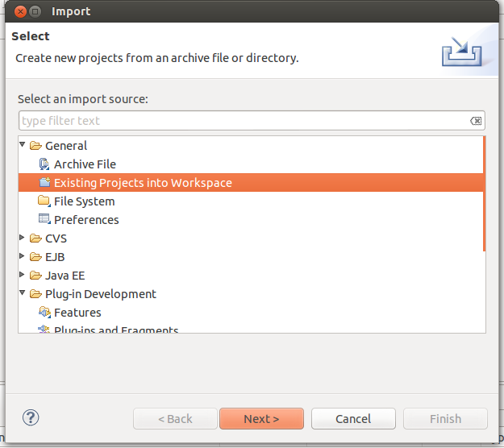
Task: Clear the filter text with the clear icon
Action: 476,121
